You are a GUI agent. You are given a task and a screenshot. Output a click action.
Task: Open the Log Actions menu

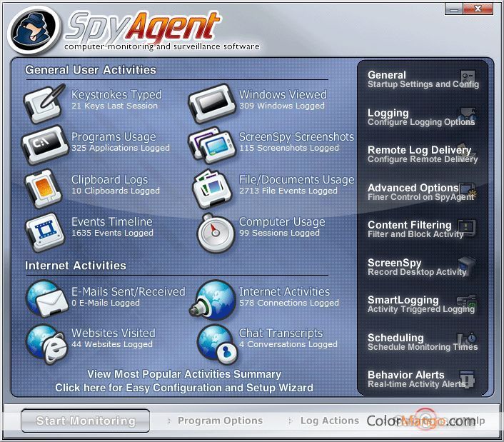click(330, 421)
